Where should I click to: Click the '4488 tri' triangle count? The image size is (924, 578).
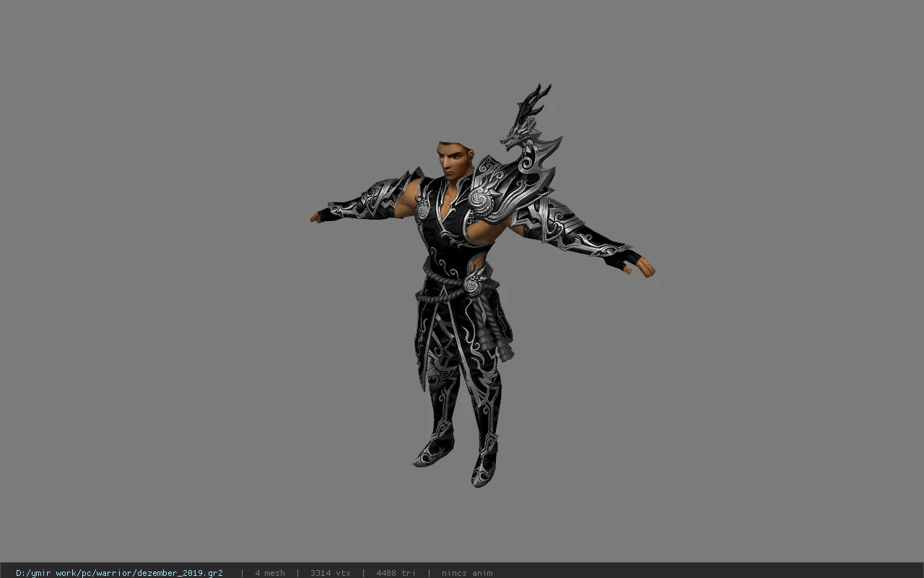(x=396, y=573)
